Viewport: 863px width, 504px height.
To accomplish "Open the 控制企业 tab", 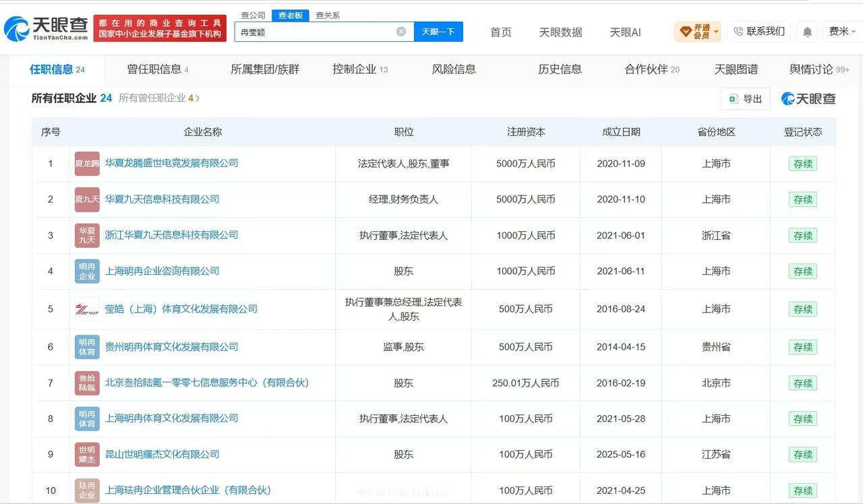I will [x=360, y=69].
